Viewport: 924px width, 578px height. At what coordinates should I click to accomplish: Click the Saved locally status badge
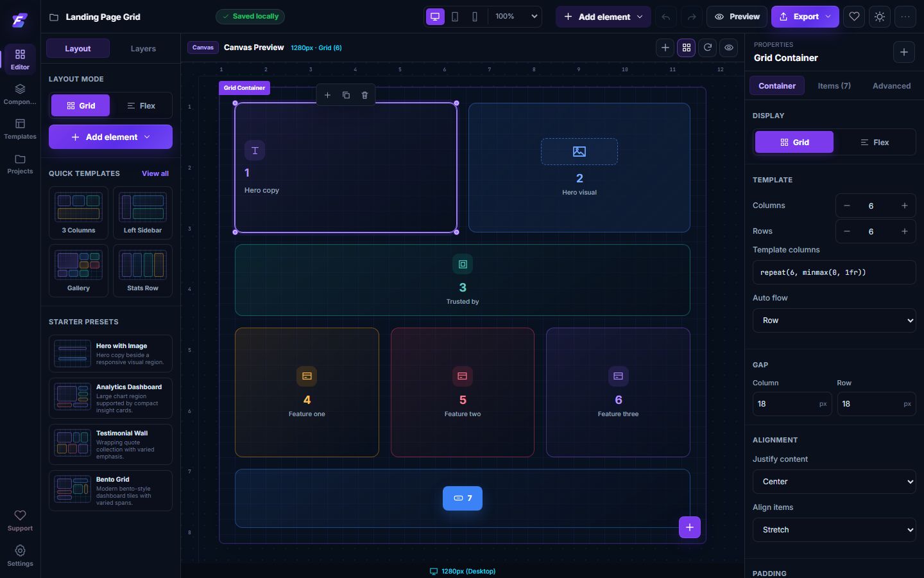click(250, 17)
